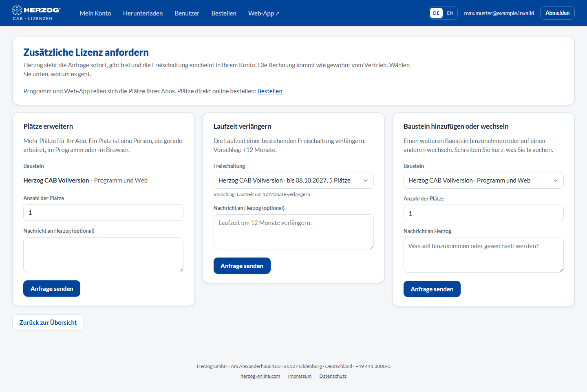This screenshot has height=392, width=587.
Task: Click the Baustein hinzufügen oder wechseln title
Action: pos(456,126)
